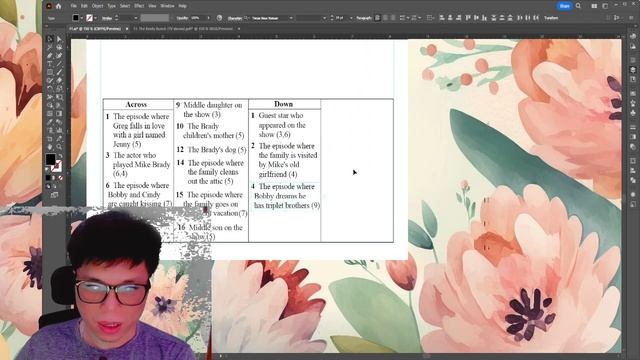Screen dimensions: 640x360
Task: Select the Pen tool
Action: (x=50, y=56)
